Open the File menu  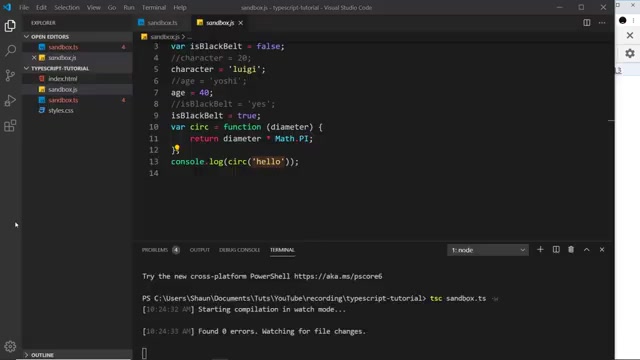(24, 7)
